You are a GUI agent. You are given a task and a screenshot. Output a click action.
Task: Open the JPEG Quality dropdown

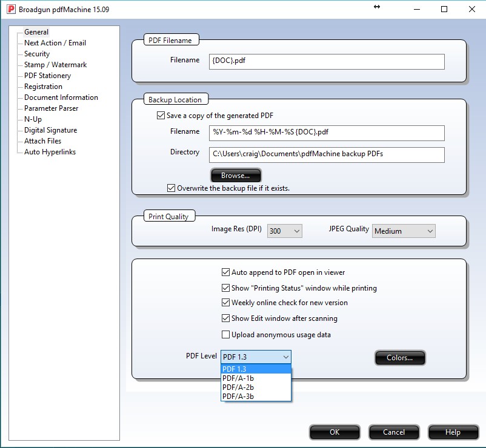point(404,231)
